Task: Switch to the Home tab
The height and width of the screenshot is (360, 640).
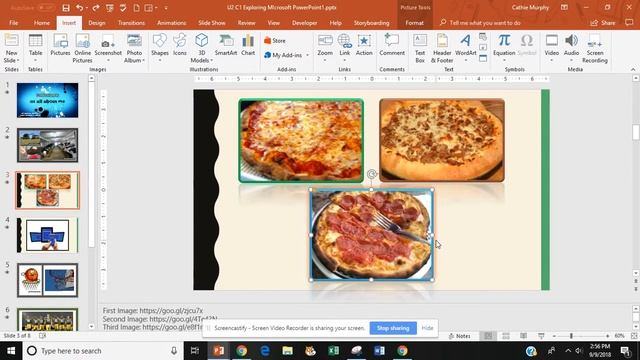Action: coord(42,23)
